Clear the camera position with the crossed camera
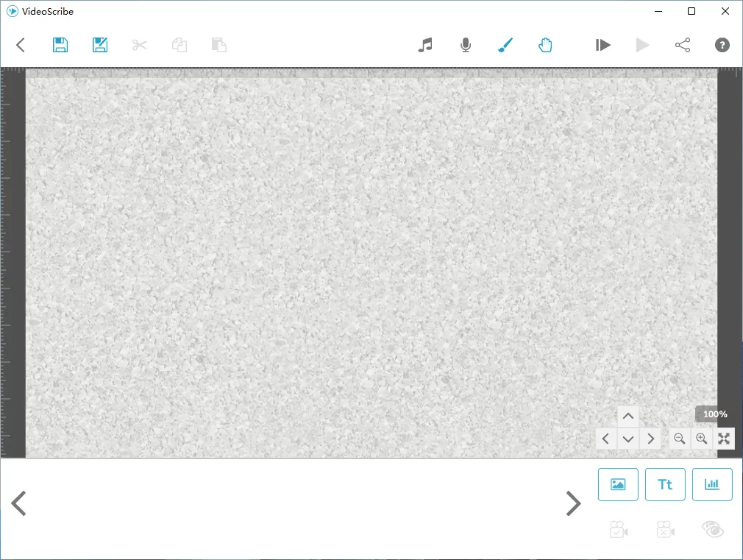The height and width of the screenshot is (560, 743). [x=665, y=529]
